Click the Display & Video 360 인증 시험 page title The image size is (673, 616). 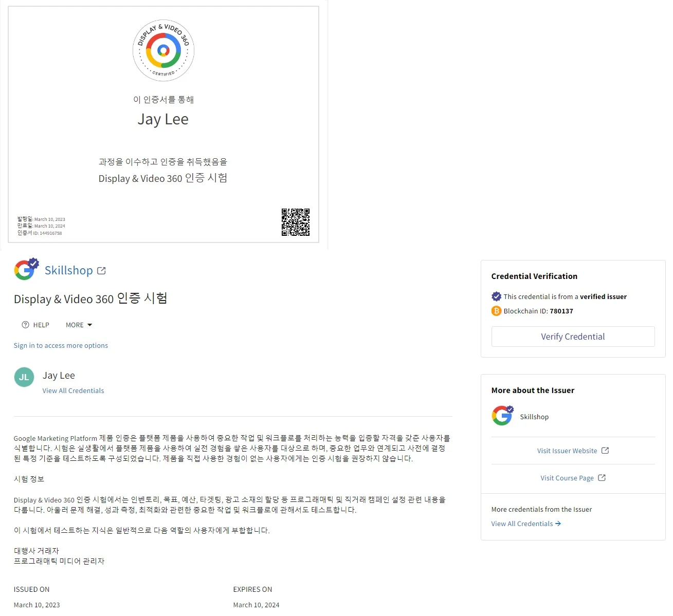tap(90, 298)
